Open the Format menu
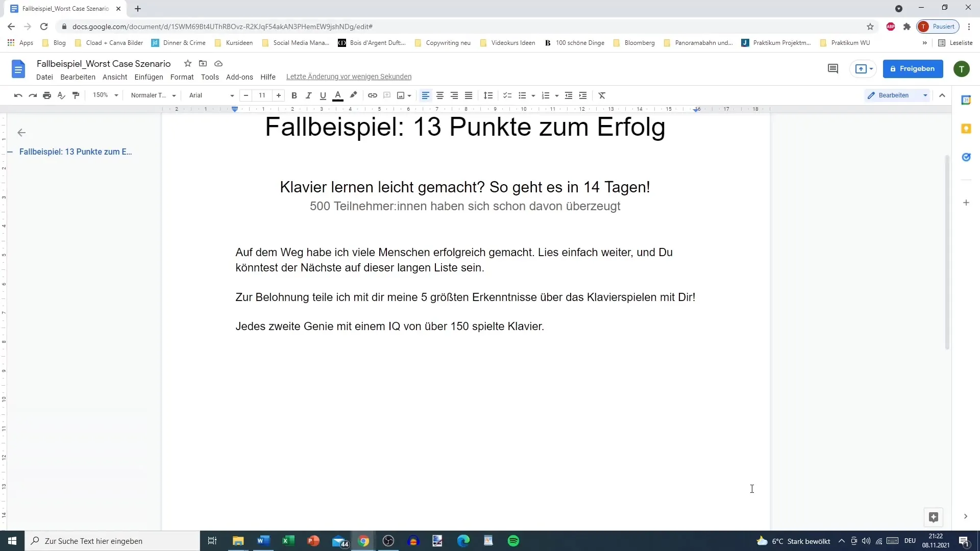This screenshot has height=551, width=980. coord(182,77)
